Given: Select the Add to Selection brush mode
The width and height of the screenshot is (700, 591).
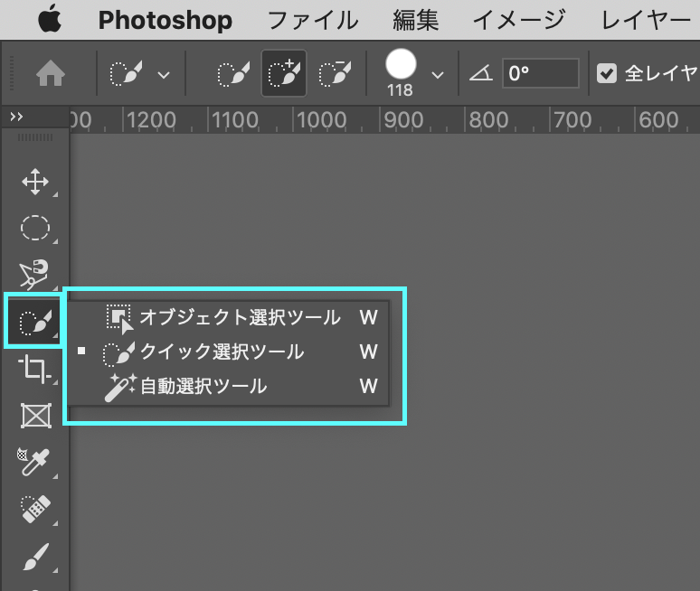Looking at the screenshot, I should tap(284, 73).
